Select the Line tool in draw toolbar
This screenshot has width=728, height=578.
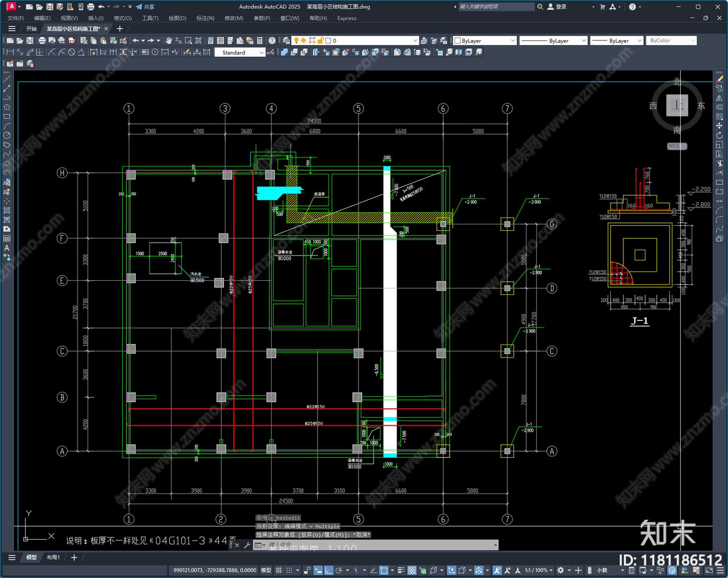tap(6, 79)
